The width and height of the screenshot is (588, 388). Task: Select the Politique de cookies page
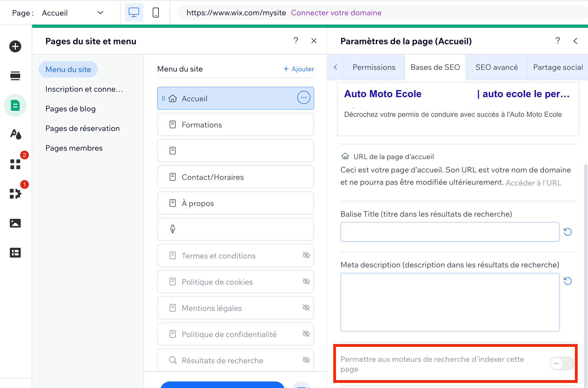236,282
